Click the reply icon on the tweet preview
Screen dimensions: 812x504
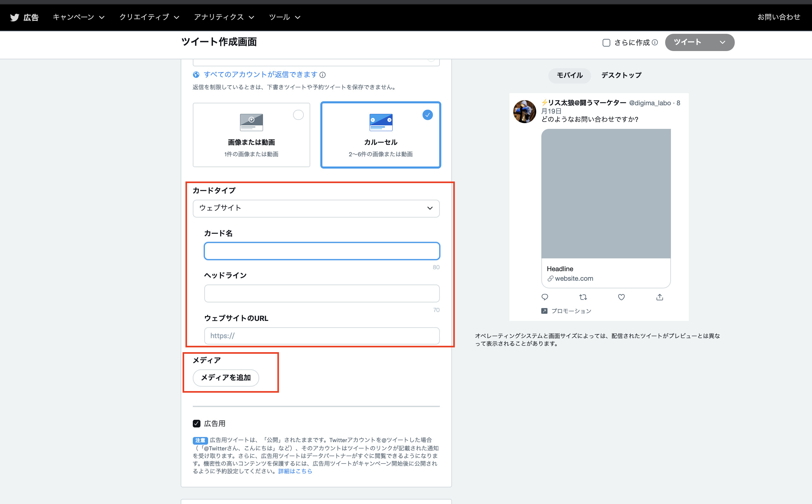click(x=545, y=297)
